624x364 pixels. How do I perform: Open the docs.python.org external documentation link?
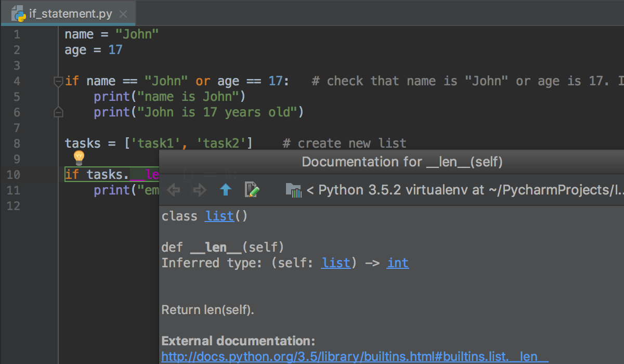click(355, 356)
